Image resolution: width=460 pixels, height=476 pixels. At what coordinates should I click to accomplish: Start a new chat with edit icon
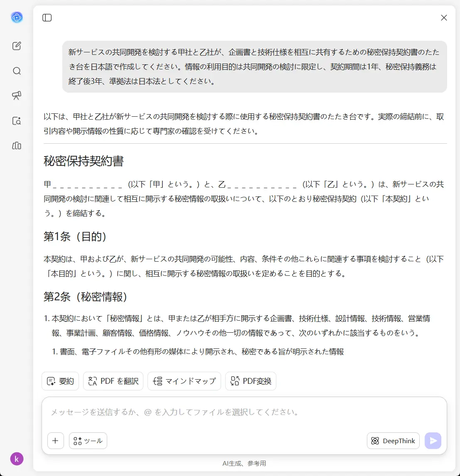17,46
